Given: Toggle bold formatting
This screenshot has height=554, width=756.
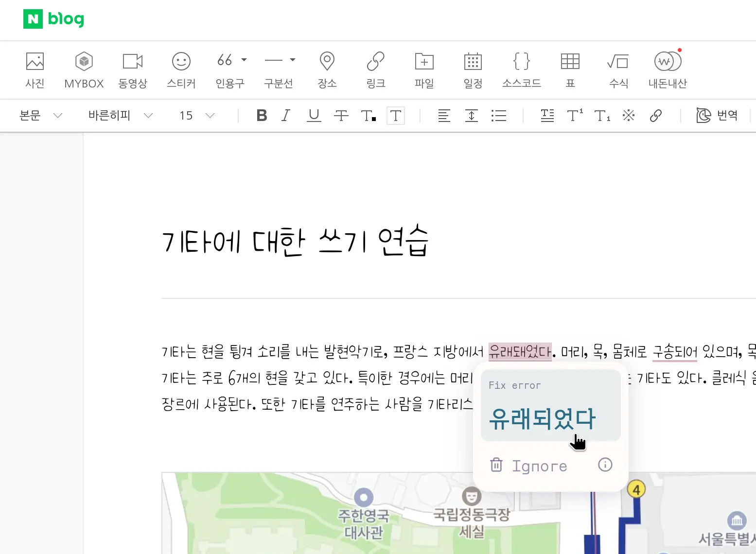Looking at the screenshot, I should click(262, 116).
